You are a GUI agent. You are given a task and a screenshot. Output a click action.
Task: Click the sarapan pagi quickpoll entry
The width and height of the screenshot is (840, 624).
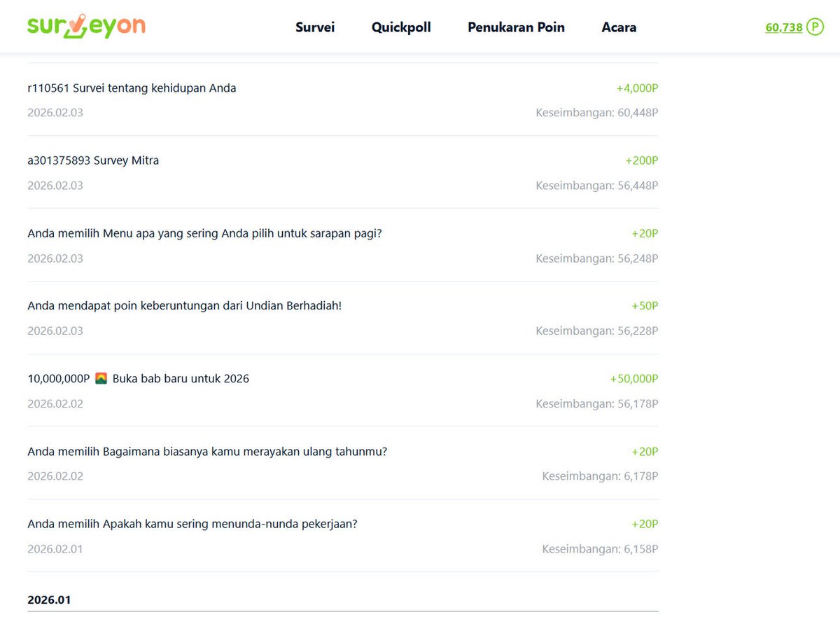[x=204, y=233]
